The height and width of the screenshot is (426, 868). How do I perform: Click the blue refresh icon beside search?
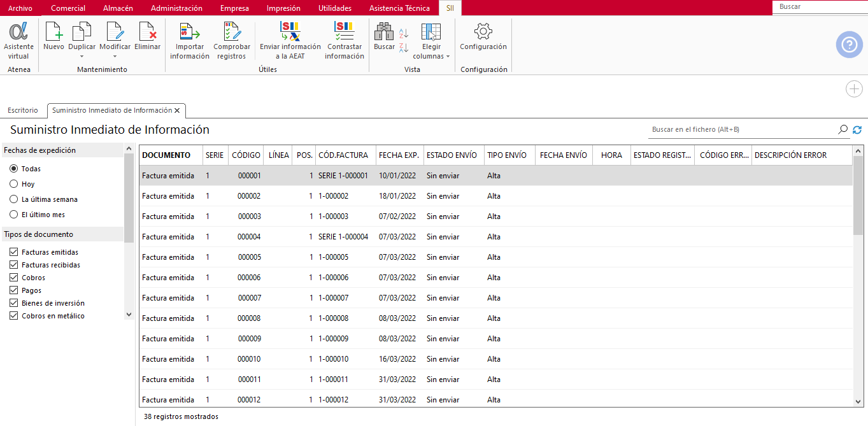(x=857, y=130)
